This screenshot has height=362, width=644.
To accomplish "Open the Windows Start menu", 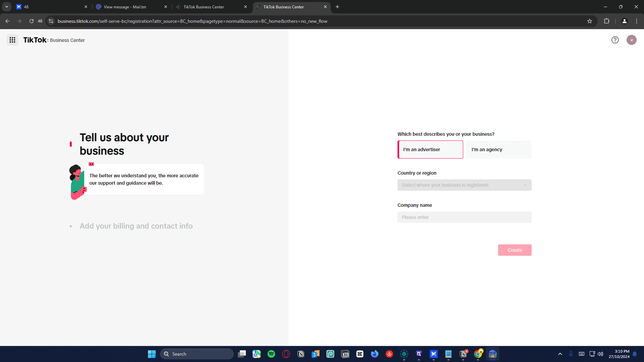I will point(152,354).
